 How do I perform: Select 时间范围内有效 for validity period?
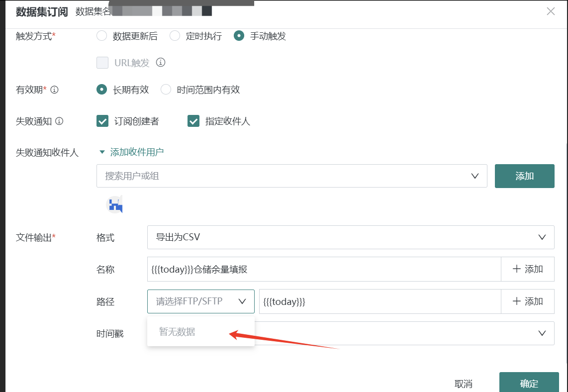point(165,90)
